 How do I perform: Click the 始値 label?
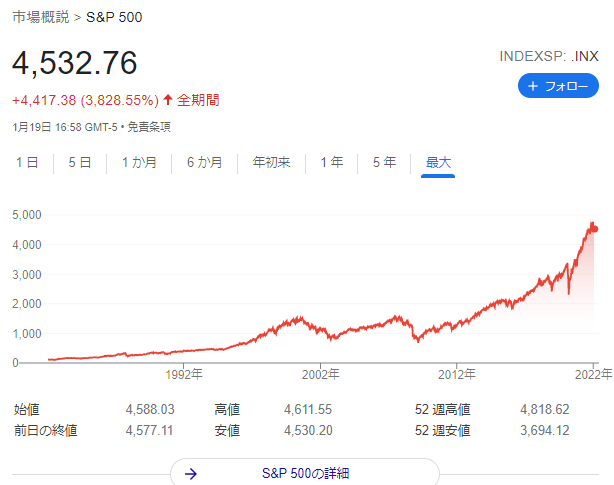tap(27, 409)
